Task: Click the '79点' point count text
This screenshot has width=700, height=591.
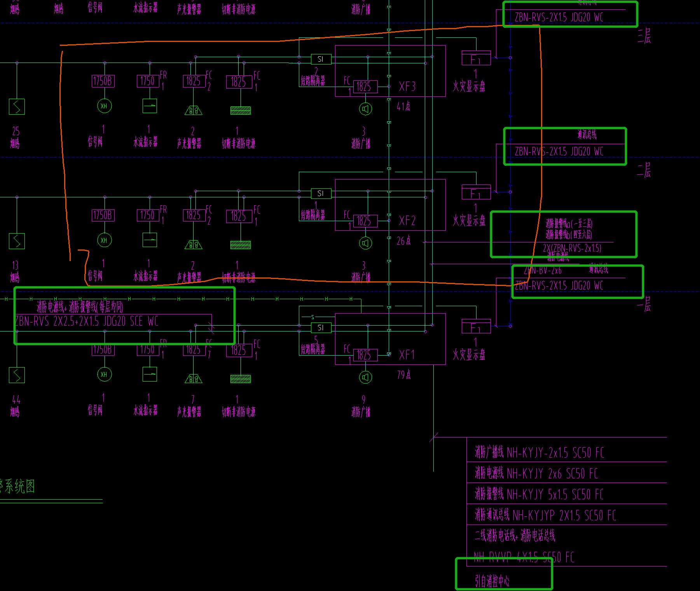Action: tap(404, 375)
